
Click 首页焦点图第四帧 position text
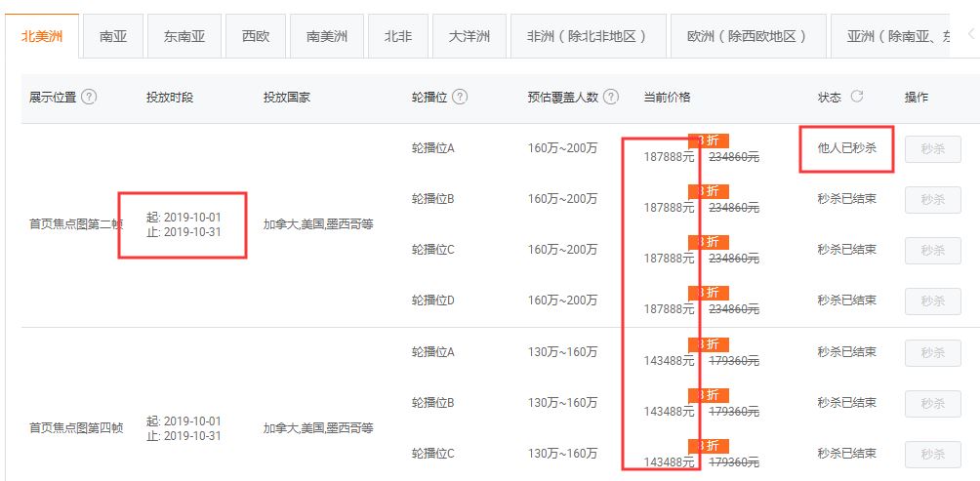(x=75, y=428)
